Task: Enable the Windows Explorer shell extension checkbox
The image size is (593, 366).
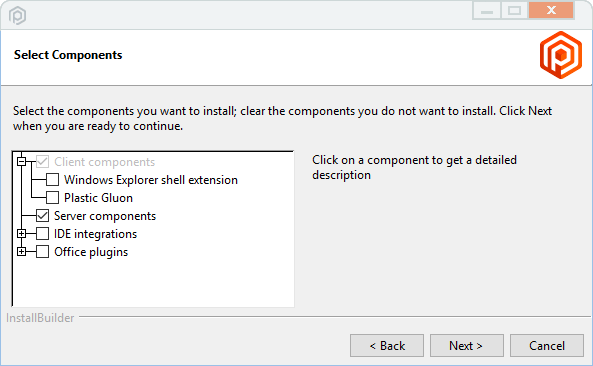Action: (53, 180)
